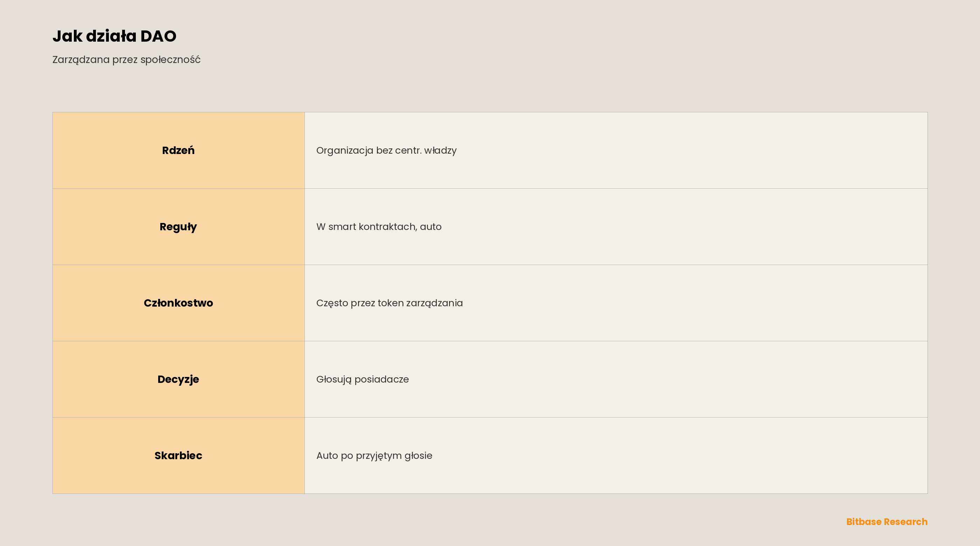The height and width of the screenshot is (546, 980).
Task: Click the text Organizacja bez centr. władzy
Action: [x=386, y=150]
